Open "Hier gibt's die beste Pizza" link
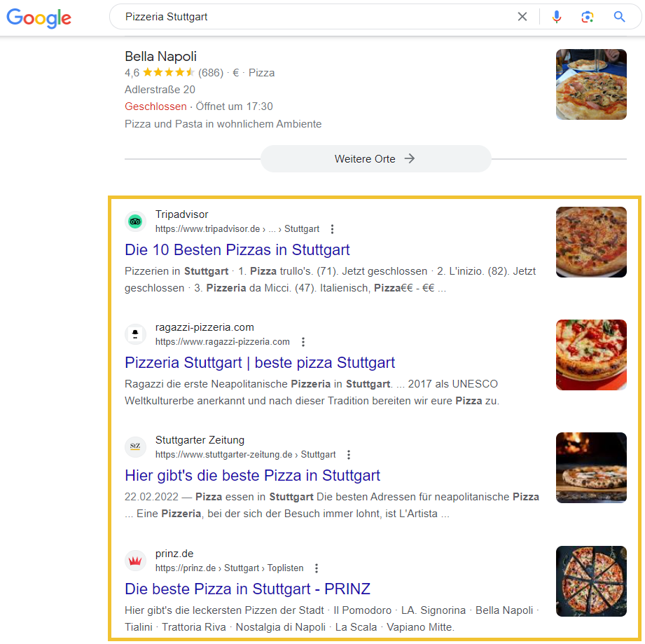This screenshot has width=645, height=644. coord(252,475)
